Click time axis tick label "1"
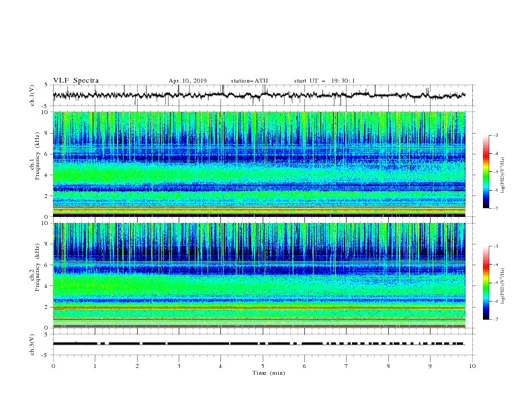Image resolution: width=532 pixels, height=411 pixels. click(x=95, y=366)
